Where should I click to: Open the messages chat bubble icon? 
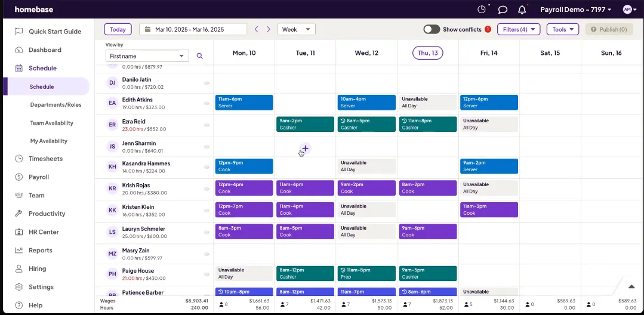point(503,10)
